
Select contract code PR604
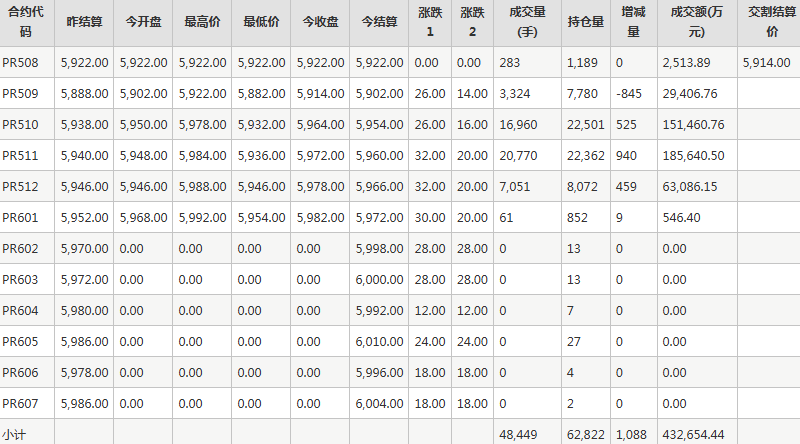(x=20, y=310)
